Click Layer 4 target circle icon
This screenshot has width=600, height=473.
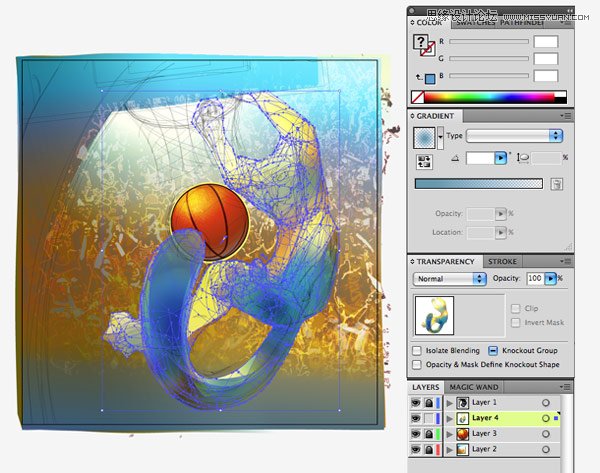[x=546, y=419]
